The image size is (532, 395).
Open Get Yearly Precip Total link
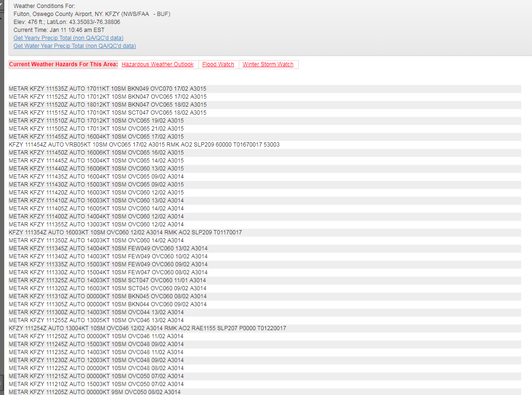[68, 38]
